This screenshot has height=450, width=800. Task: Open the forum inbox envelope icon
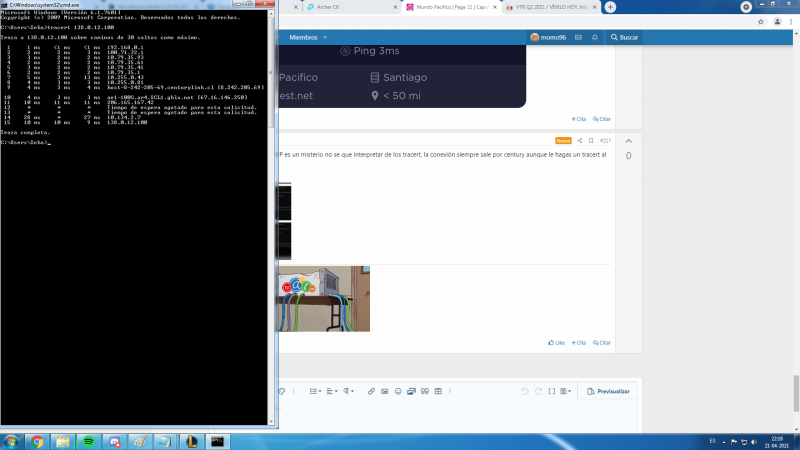(580, 37)
